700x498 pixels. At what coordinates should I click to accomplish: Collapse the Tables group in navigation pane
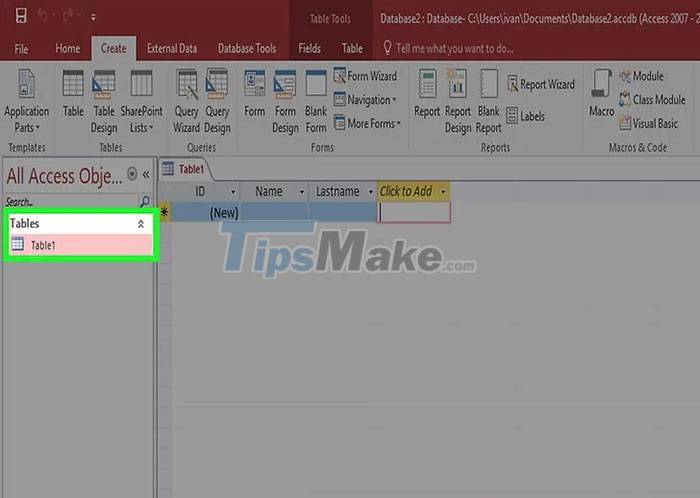(x=141, y=224)
